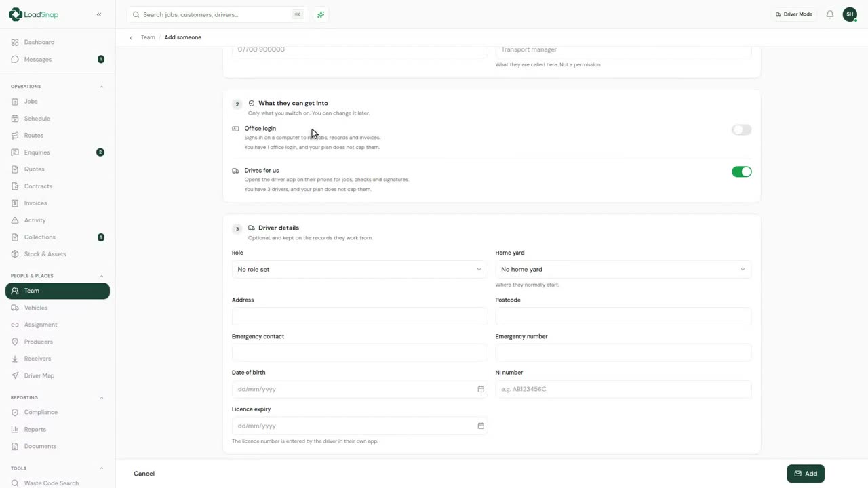The width and height of the screenshot is (868, 488).
Task: Collapse the Tools section
Action: (102, 468)
